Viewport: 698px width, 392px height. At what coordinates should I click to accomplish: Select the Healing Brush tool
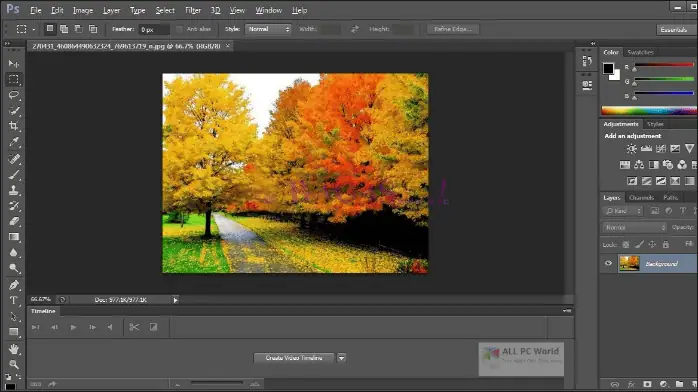coord(14,158)
